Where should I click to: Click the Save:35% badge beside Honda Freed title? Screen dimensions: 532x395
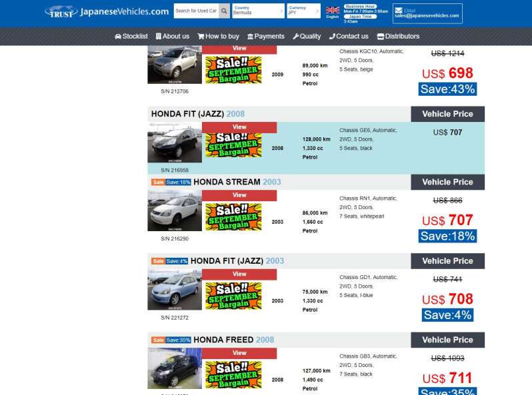178,340
